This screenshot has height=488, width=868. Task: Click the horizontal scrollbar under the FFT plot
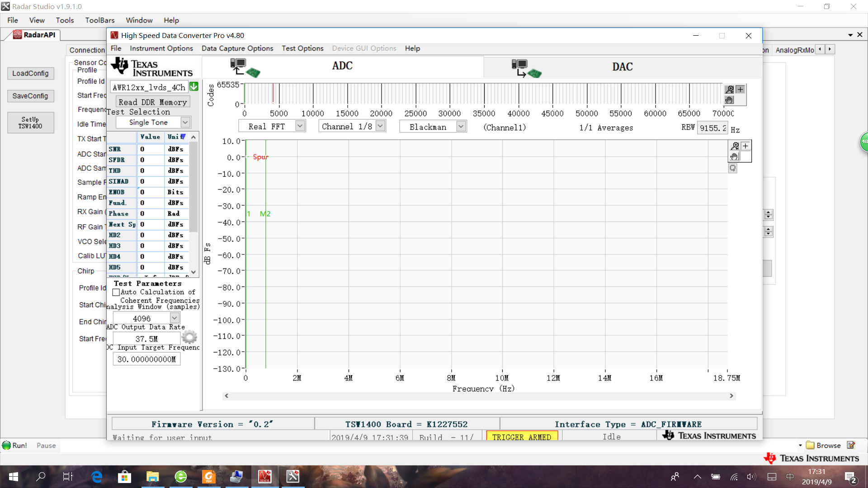479,396
